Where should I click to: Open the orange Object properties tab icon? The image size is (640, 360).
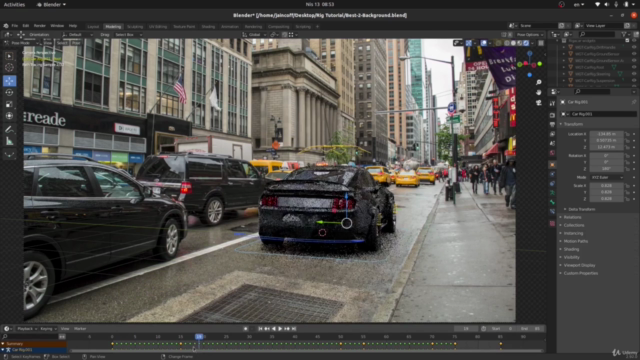(x=552, y=164)
